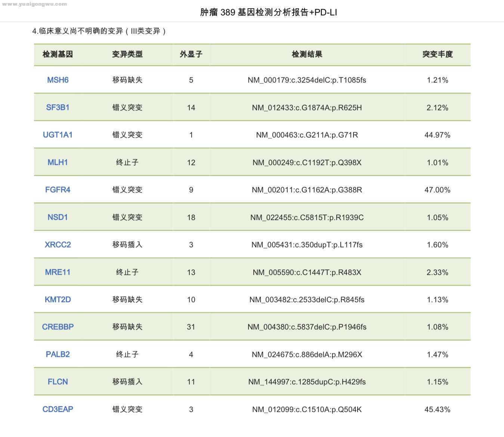Viewport: 504px width, 437px height.
Task: Open the UGT1A1 gene link
Action: point(58,135)
